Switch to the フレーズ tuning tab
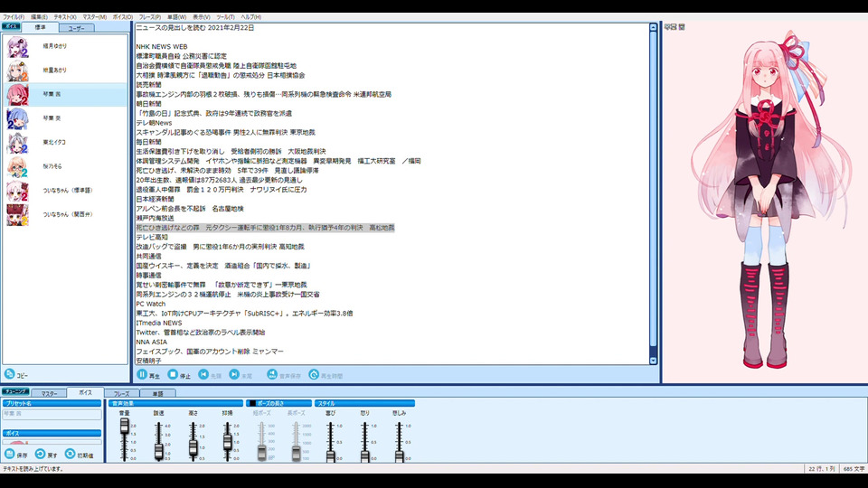 121,393
